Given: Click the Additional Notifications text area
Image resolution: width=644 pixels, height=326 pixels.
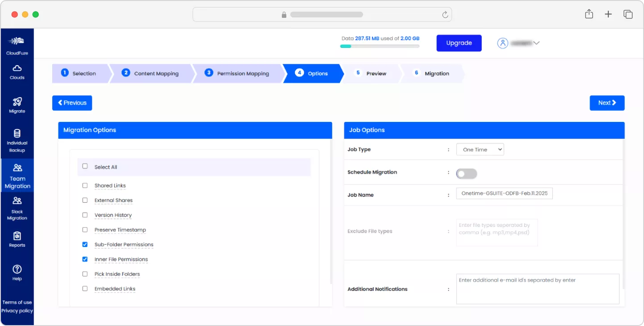Looking at the screenshot, I should (x=537, y=289).
